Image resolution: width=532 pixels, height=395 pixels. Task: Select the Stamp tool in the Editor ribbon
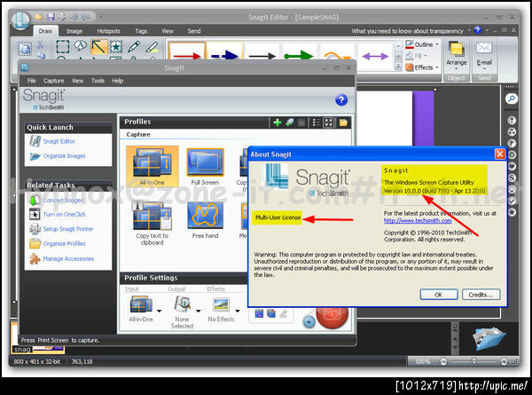[116, 46]
